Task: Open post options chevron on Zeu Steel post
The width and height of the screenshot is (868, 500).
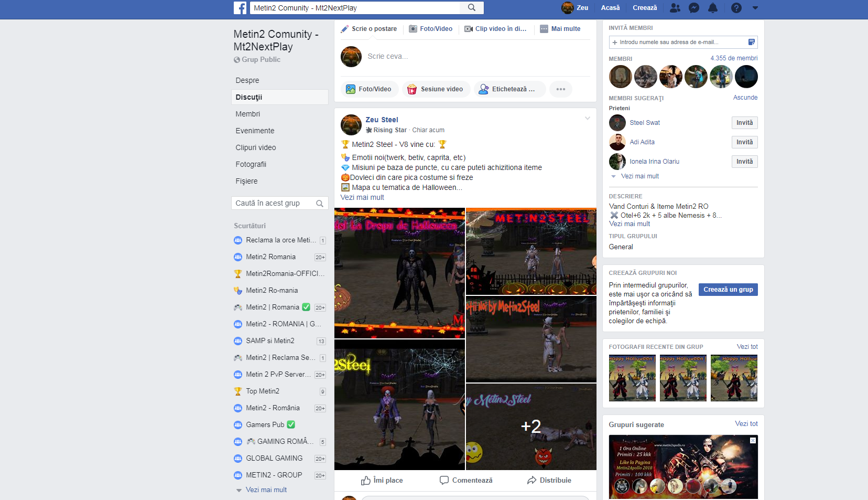Action: point(588,119)
